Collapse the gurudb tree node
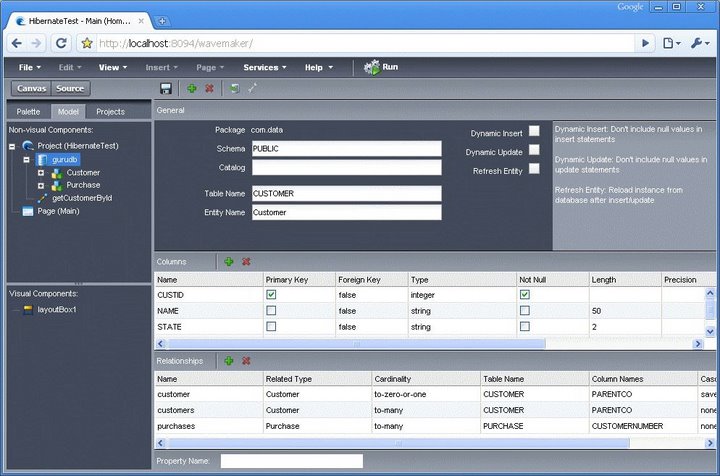 27,159
